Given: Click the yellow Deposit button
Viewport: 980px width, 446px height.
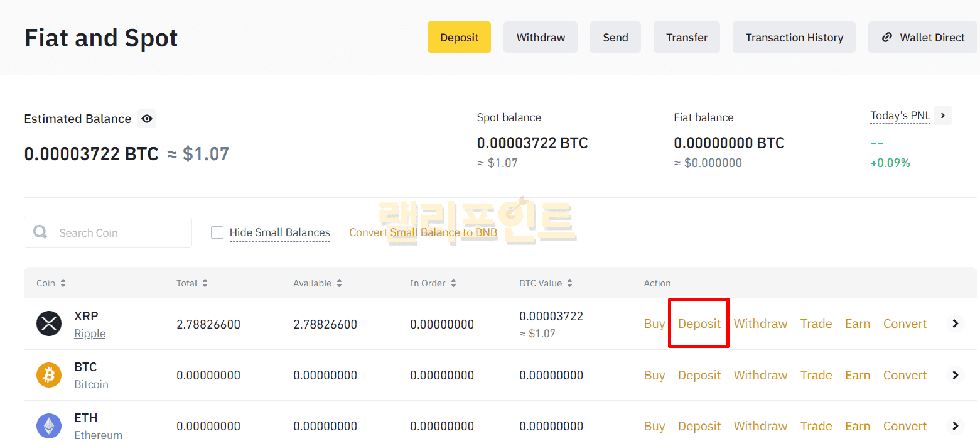Looking at the screenshot, I should [x=459, y=37].
